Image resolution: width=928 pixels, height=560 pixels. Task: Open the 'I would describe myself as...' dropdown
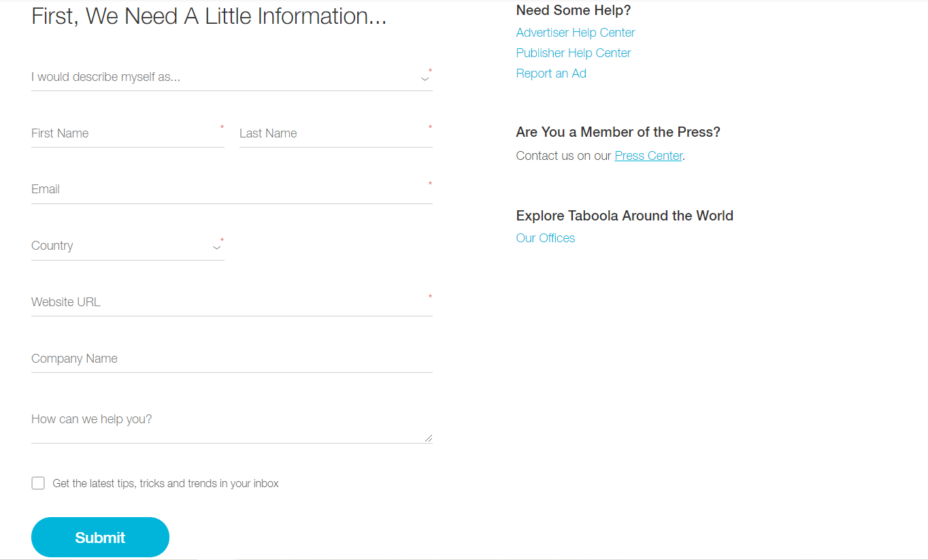[x=225, y=78]
